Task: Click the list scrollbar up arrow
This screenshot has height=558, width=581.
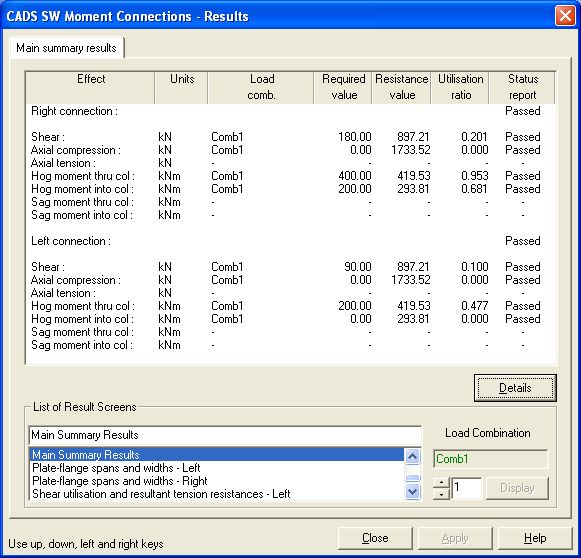Action: tap(412, 456)
